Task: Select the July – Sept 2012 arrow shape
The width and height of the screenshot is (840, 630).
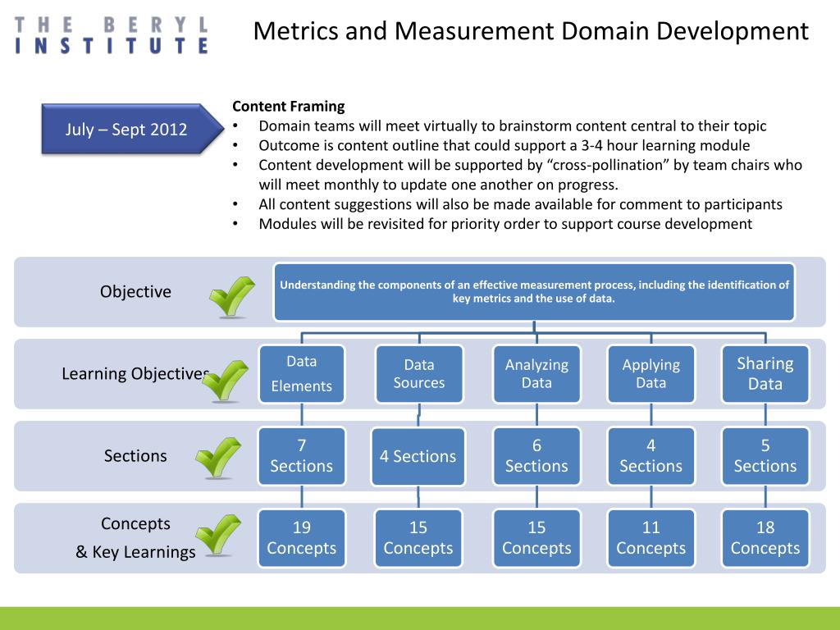Action: 132,129
